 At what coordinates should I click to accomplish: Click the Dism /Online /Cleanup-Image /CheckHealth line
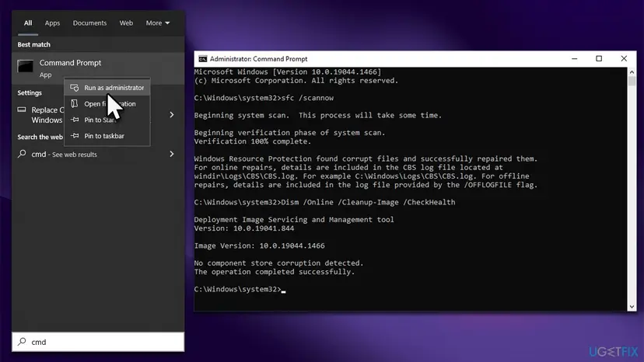tap(324, 202)
